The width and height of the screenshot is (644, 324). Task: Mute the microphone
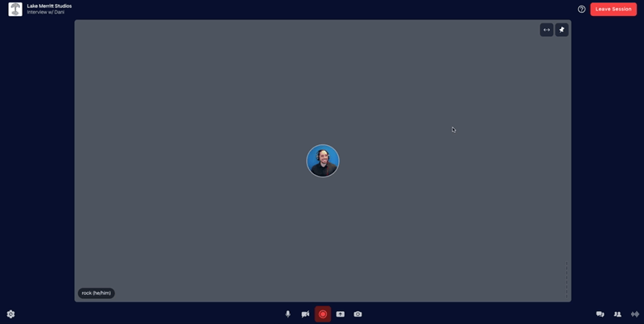pyautogui.click(x=288, y=314)
